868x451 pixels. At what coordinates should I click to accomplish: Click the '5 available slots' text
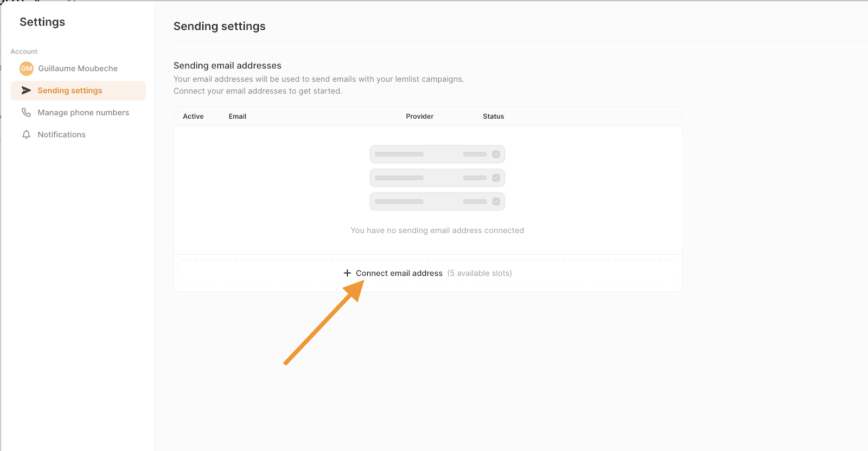[480, 273]
